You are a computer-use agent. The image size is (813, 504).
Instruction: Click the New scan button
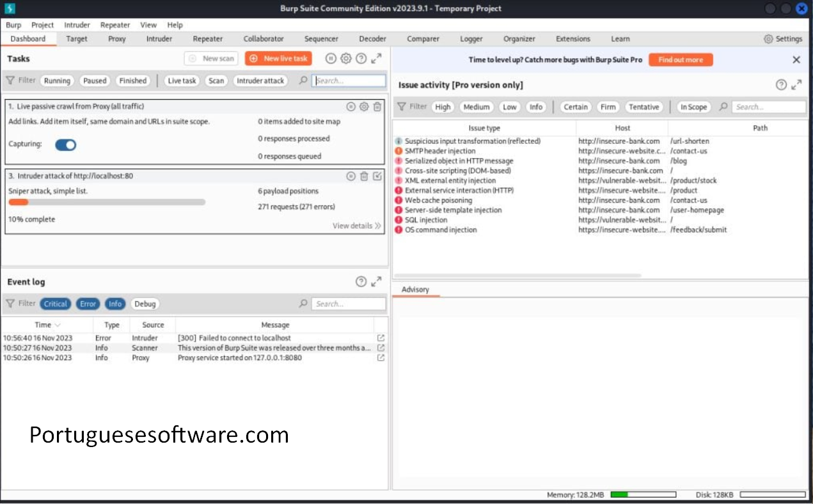coord(211,58)
